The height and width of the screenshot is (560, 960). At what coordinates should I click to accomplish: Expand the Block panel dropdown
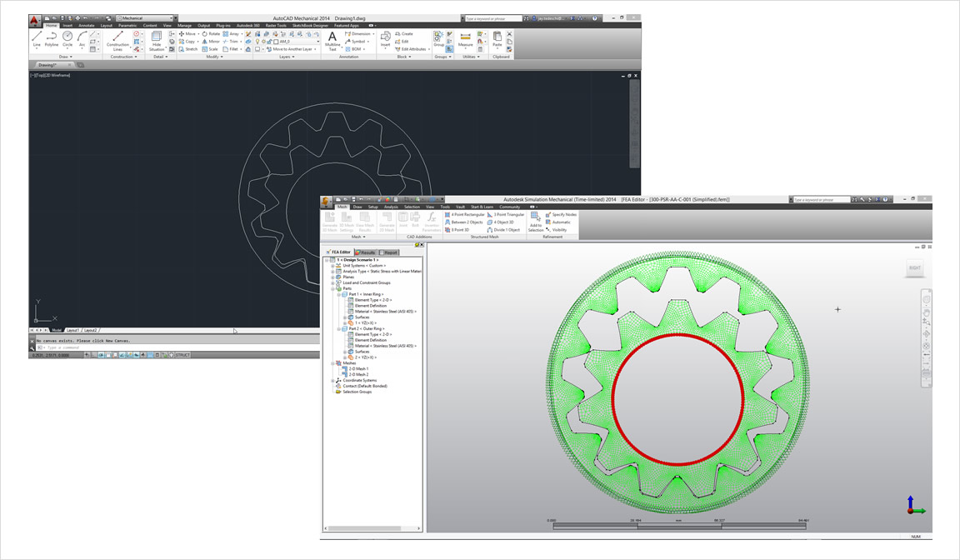(x=404, y=57)
